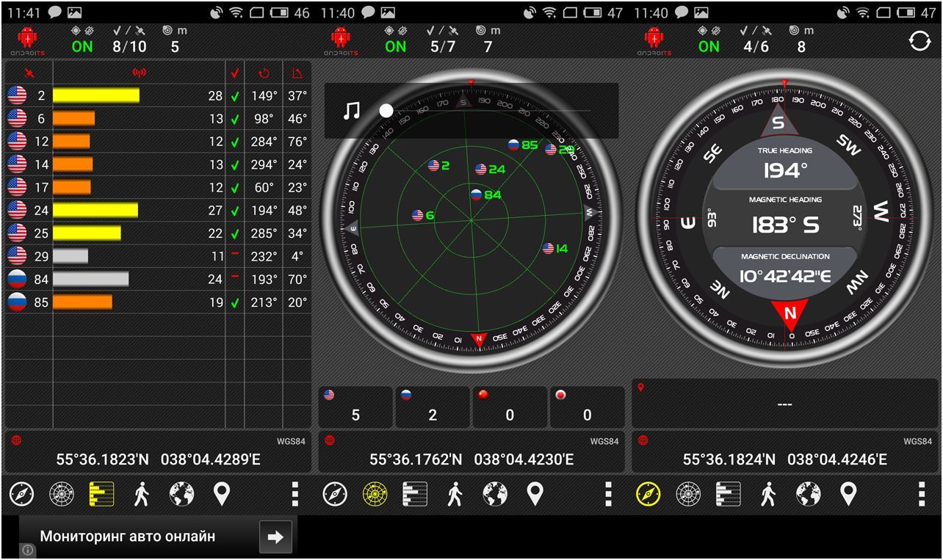Click the AndroiTS logo on the 8/10 satellites screen
The width and height of the screenshot is (943, 560).
tap(27, 41)
